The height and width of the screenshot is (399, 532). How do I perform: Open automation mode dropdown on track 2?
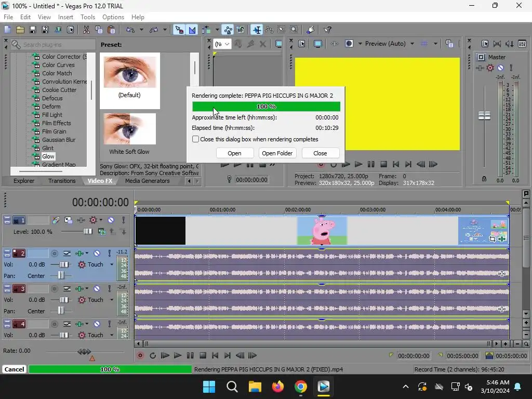(x=112, y=264)
